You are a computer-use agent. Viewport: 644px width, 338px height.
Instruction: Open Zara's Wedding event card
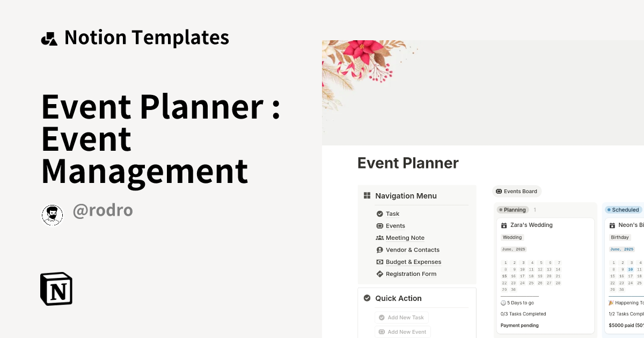point(530,225)
